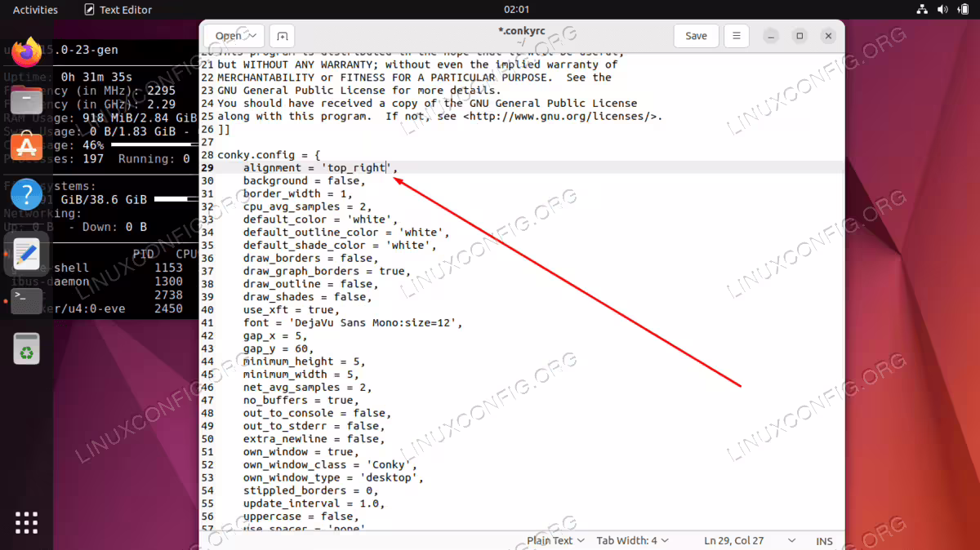Open Ubuntu Software from the dock
The width and height of the screenshot is (980, 550).
[27, 148]
